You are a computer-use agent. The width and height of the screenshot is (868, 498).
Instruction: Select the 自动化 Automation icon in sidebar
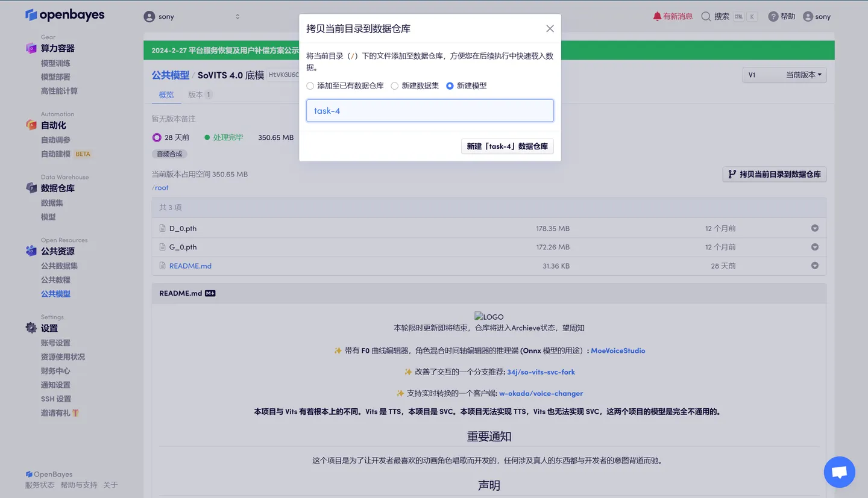[x=32, y=125]
